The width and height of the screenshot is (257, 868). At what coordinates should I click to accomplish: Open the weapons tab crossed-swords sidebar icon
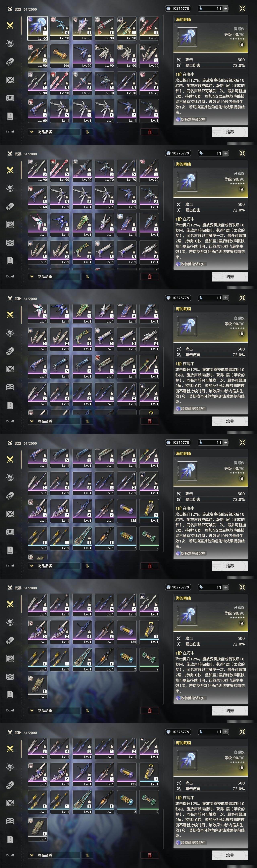coord(10,25)
